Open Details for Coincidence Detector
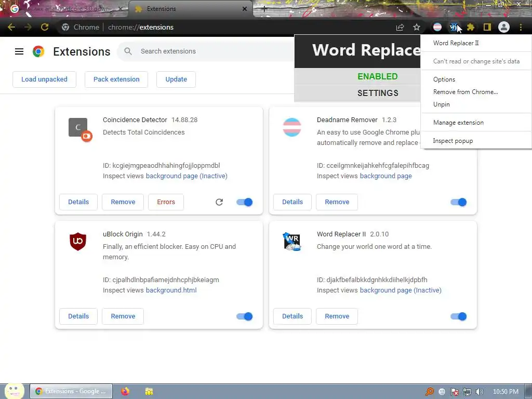 click(x=78, y=202)
